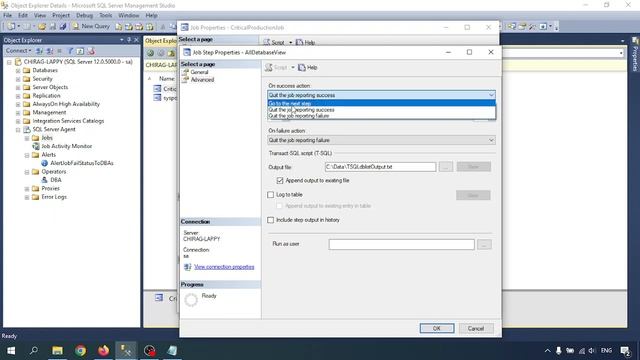
Task: Select Job Activity Monitor tree item
Action: (67, 146)
